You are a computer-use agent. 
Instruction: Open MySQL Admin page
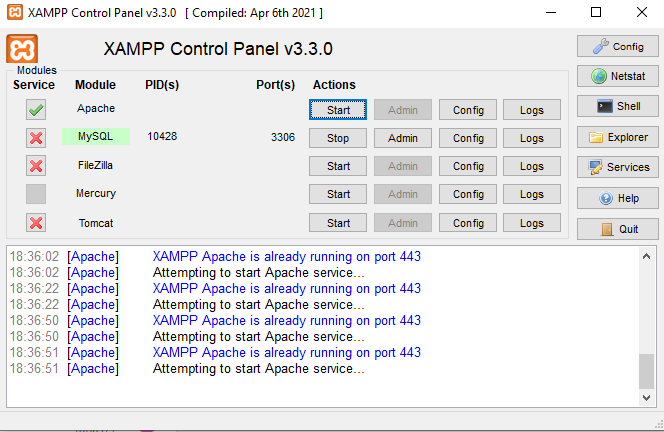coord(402,138)
